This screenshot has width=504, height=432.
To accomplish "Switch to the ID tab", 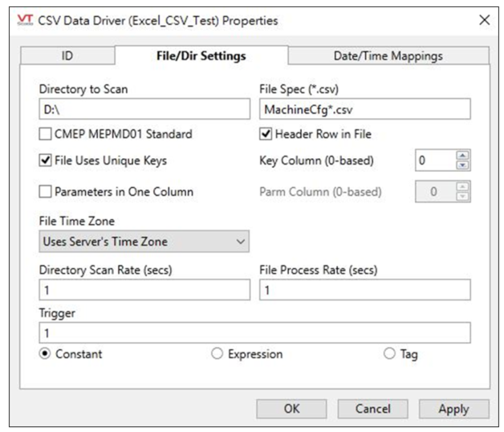I will click(x=67, y=55).
